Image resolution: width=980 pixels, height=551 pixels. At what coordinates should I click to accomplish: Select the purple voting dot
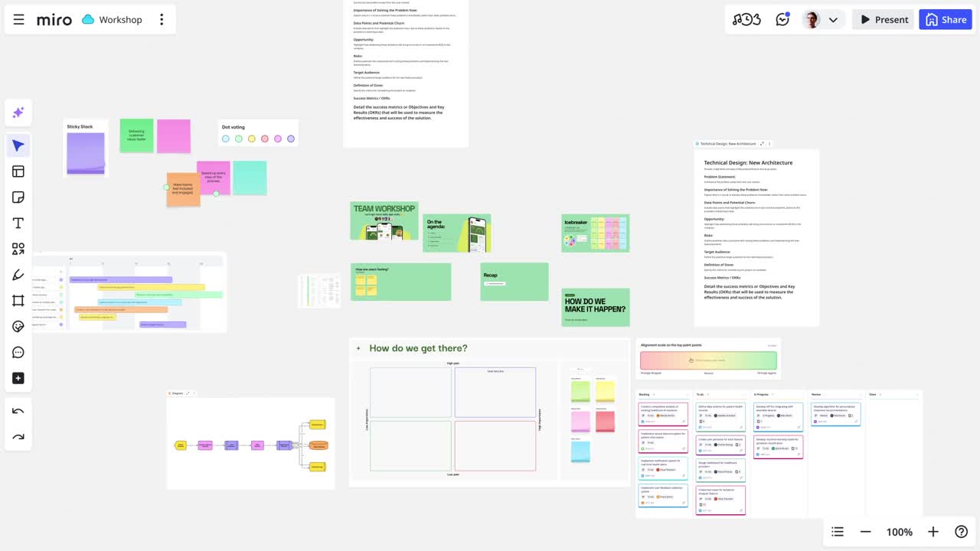tap(291, 139)
